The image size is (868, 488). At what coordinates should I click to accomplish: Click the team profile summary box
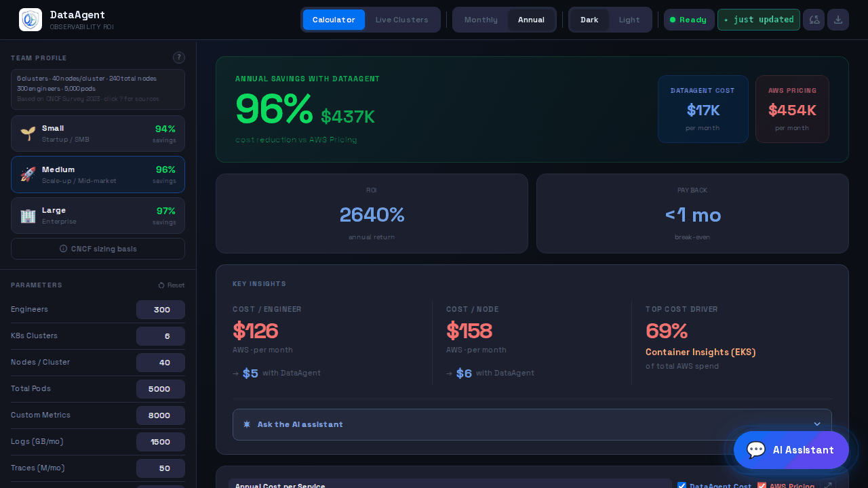coord(98,89)
